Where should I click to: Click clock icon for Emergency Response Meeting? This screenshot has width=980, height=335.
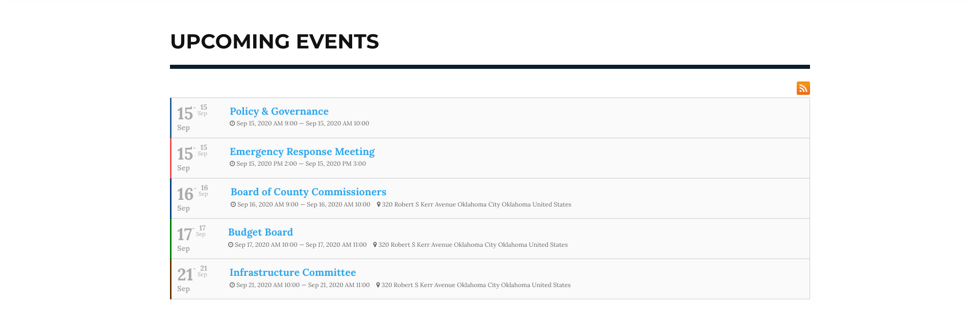click(x=232, y=164)
